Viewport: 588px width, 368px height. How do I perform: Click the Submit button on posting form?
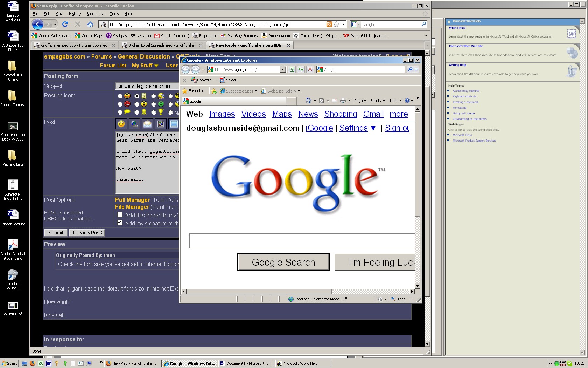(x=56, y=233)
